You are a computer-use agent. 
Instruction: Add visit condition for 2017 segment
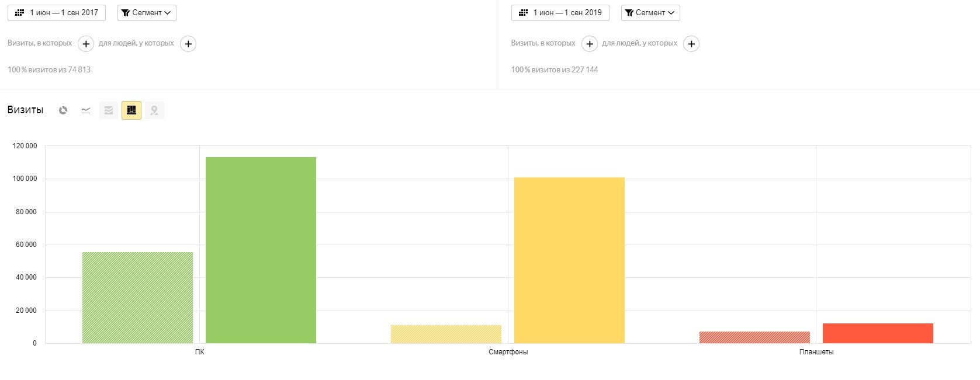tap(86, 44)
